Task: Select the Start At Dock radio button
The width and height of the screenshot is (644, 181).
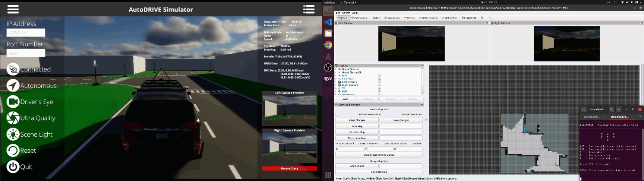Action: tap(337, 143)
